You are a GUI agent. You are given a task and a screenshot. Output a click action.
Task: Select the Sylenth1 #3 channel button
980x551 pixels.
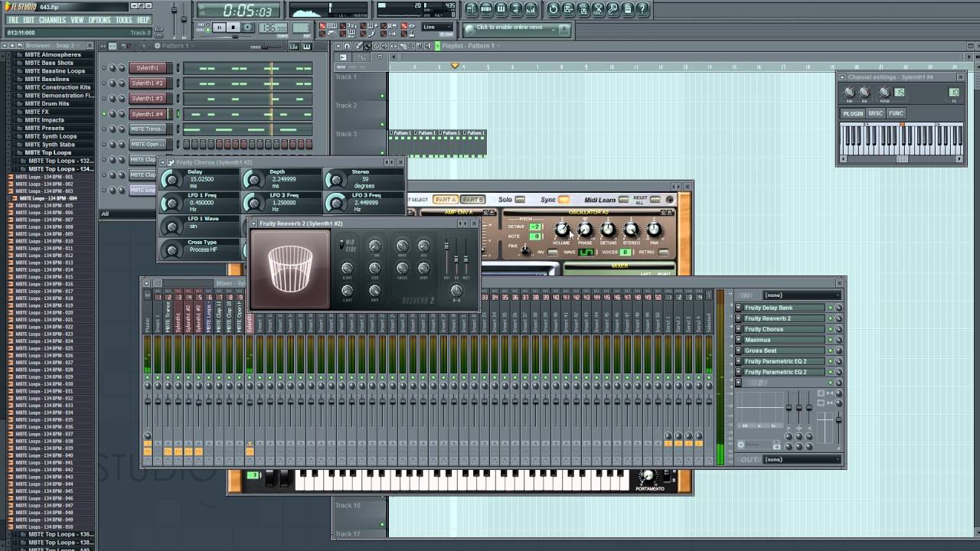[x=147, y=99]
